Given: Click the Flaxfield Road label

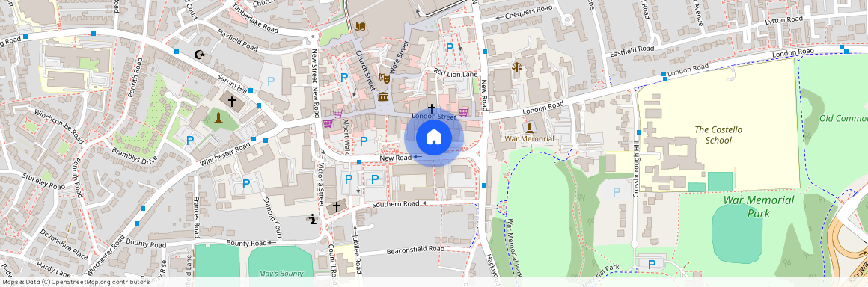Looking at the screenshot, I should tap(237, 40).
